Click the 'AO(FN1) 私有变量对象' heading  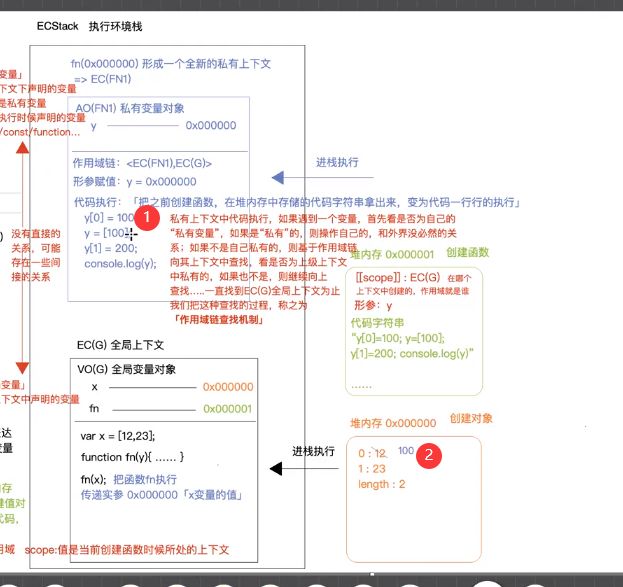130,108
